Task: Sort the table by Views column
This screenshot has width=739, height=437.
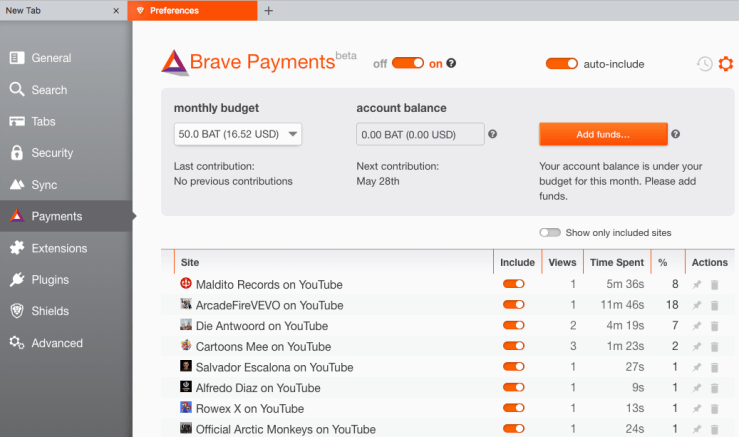Action: (x=562, y=263)
